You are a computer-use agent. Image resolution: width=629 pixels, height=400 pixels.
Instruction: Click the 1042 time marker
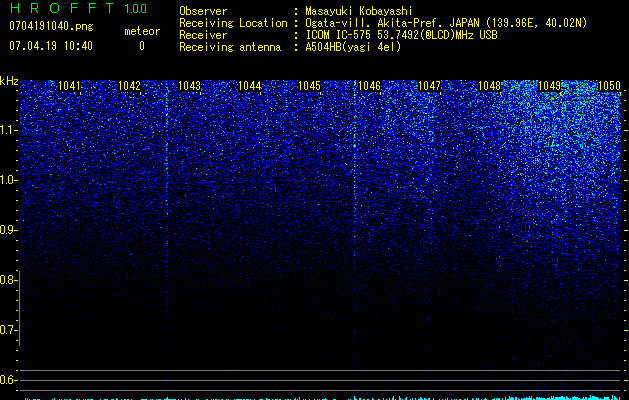point(130,86)
